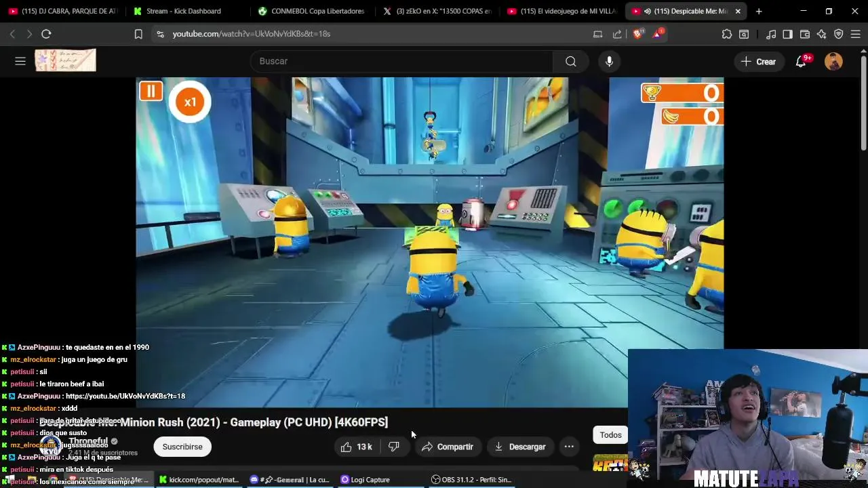Open Discord General taskbar window
This screenshot has height=488, width=868.
point(290,480)
